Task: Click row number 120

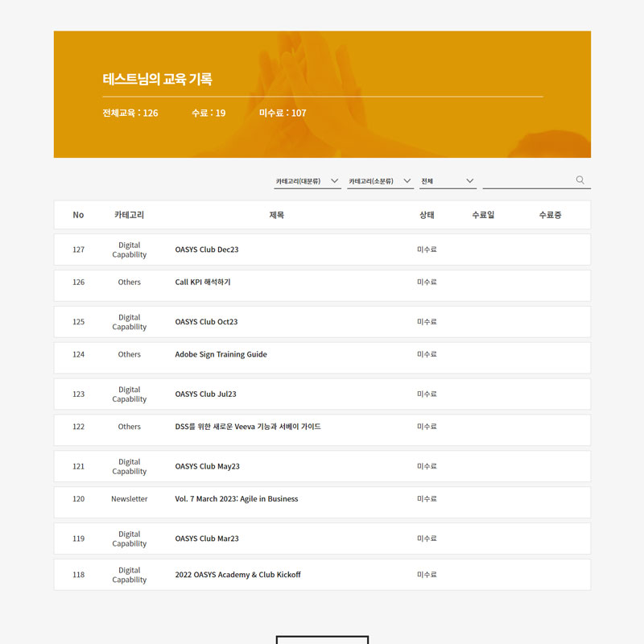Action: coord(78,499)
